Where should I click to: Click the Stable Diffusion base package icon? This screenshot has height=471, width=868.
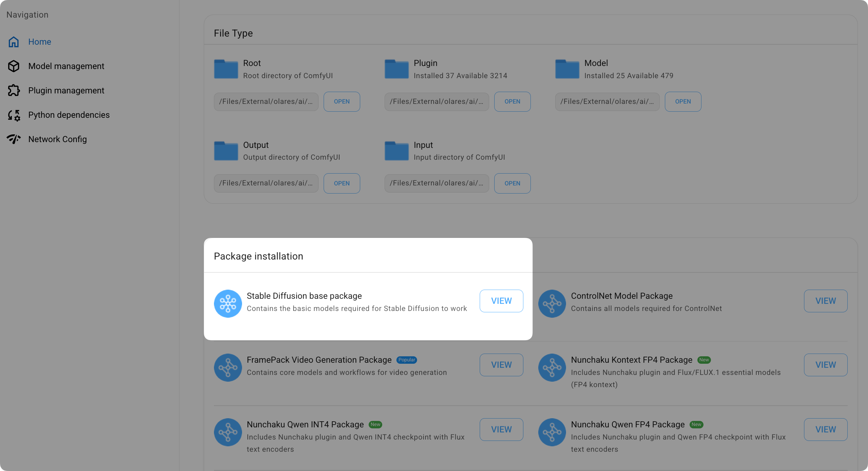pyautogui.click(x=228, y=304)
